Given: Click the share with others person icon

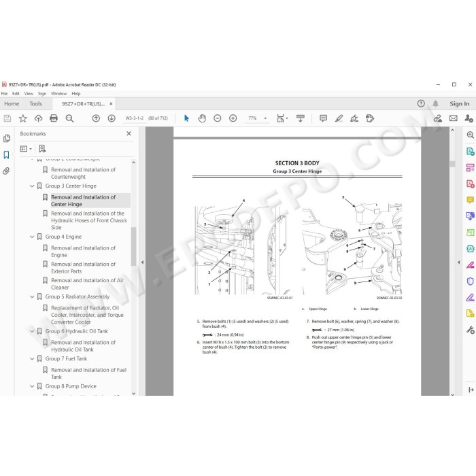Looking at the screenshot, I should [x=469, y=118].
